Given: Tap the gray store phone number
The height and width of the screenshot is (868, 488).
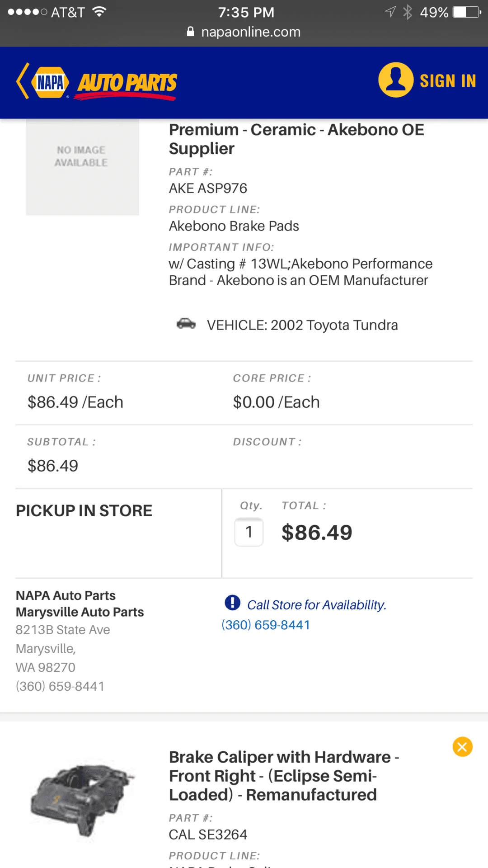Looking at the screenshot, I should pos(60,686).
